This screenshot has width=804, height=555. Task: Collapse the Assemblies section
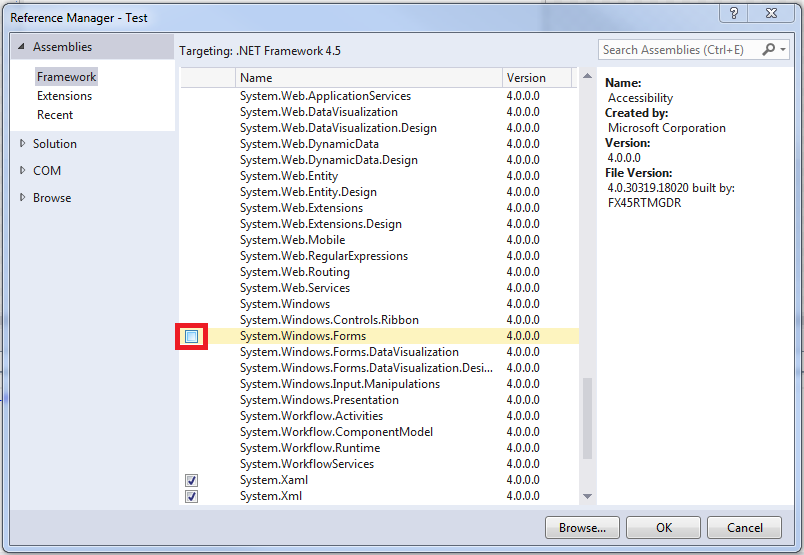pyautogui.click(x=21, y=47)
